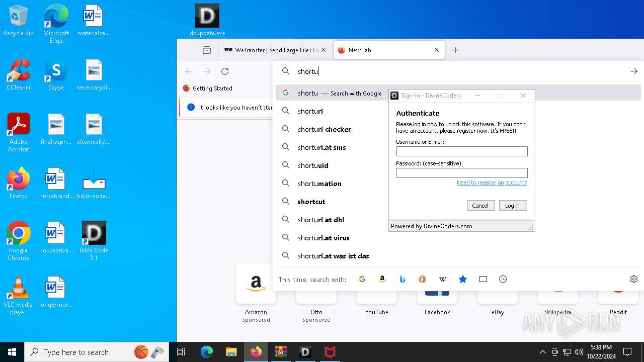This screenshot has width=644, height=362.
Task: Select the longersour... Word document
Action: 56,293
